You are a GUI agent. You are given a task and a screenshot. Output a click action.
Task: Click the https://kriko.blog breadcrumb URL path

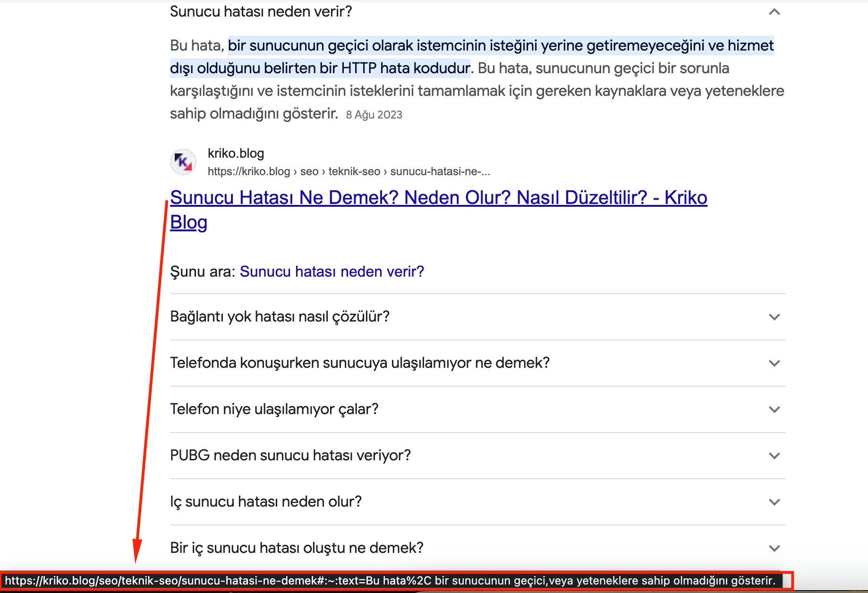tap(349, 171)
